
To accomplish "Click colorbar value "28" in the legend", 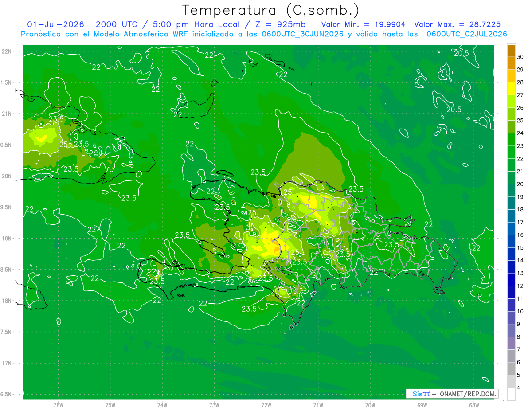I will tap(520, 82).
